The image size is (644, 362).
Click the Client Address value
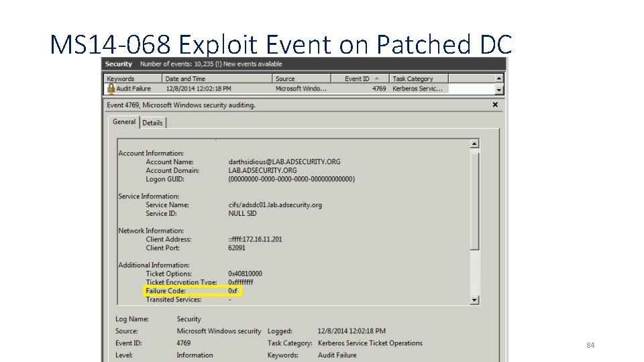pyautogui.click(x=255, y=239)
